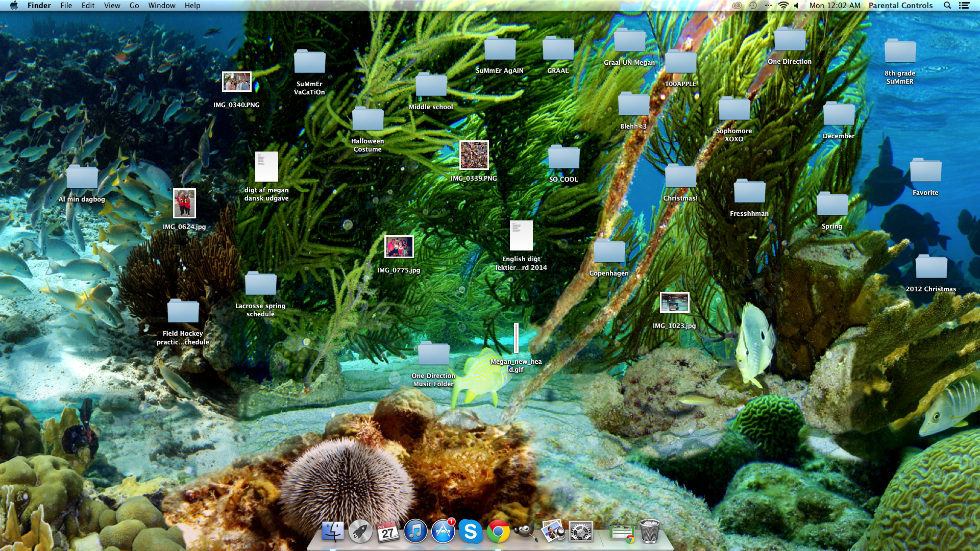Open the Trash in the dock
Viewport: 980px width, 551px height.
pyautogui.click(x=650, y=532)
